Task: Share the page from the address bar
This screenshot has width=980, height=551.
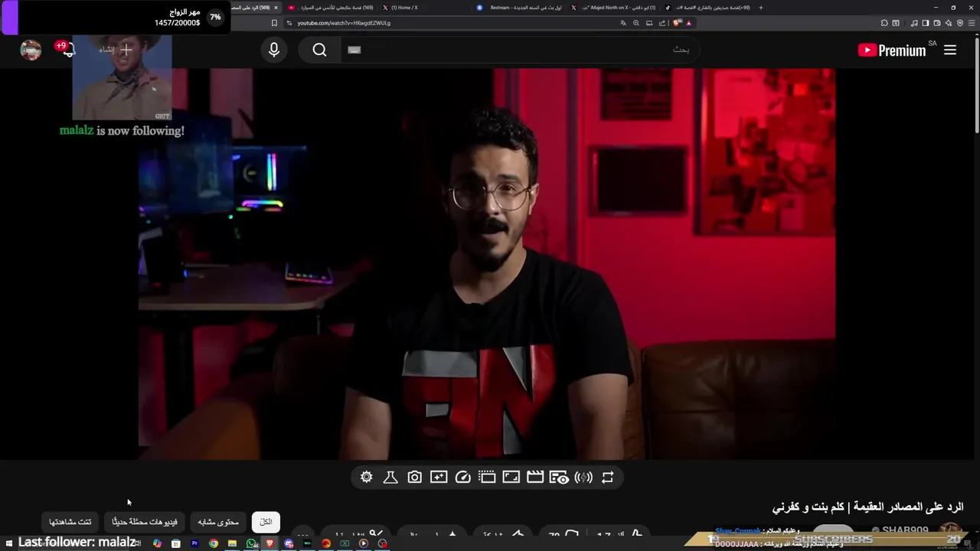Action: [x=662, y=23]
